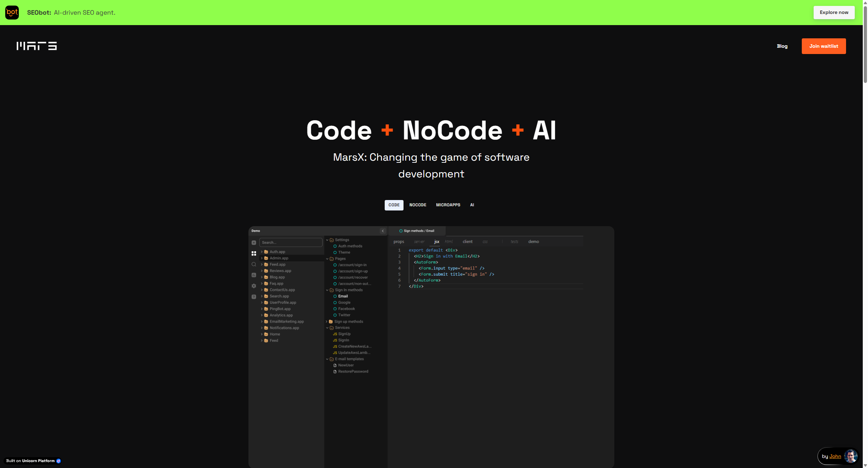
Task: Click the file icon beside NewUser
Action: pyautogui.click(x=335, y=365)
